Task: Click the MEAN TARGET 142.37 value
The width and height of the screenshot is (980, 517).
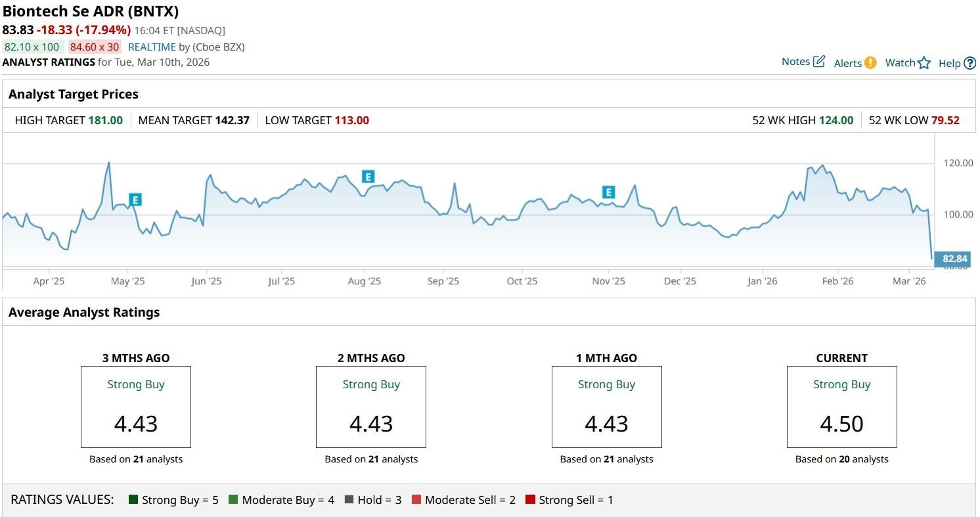Action: [233, 120]
